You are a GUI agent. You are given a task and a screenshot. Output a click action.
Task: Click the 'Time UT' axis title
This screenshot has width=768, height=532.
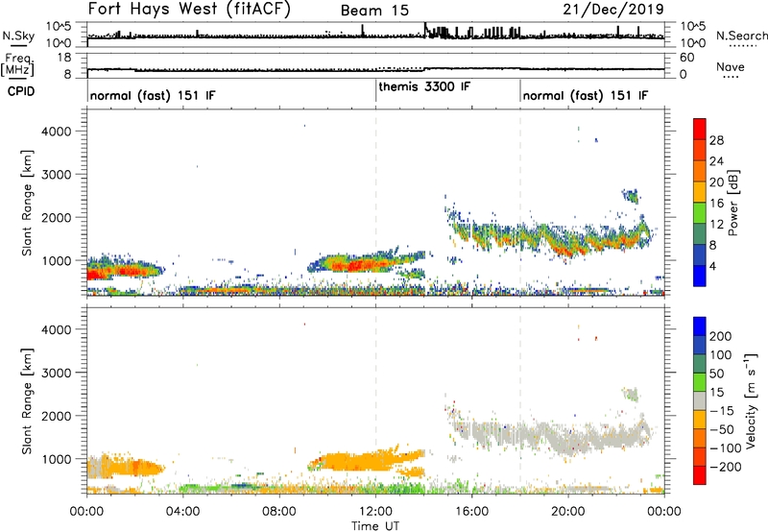pyautogui.click(x=375, y=526)
